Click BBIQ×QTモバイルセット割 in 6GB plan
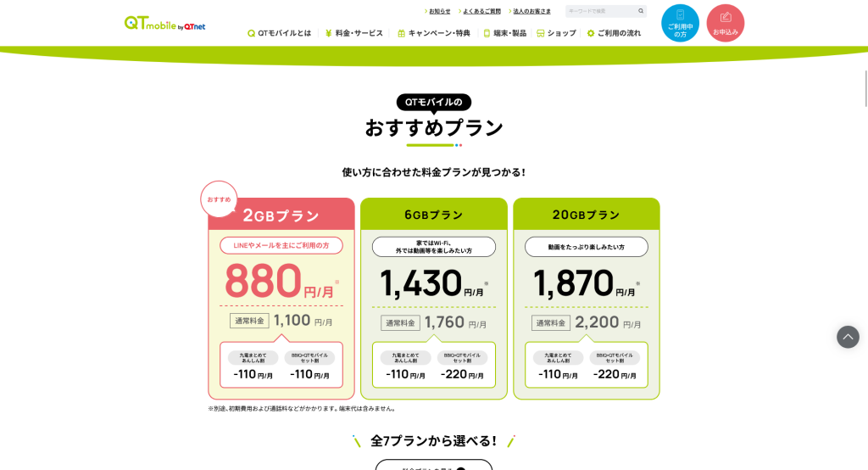The image size is (868, 470). point(462,357)
